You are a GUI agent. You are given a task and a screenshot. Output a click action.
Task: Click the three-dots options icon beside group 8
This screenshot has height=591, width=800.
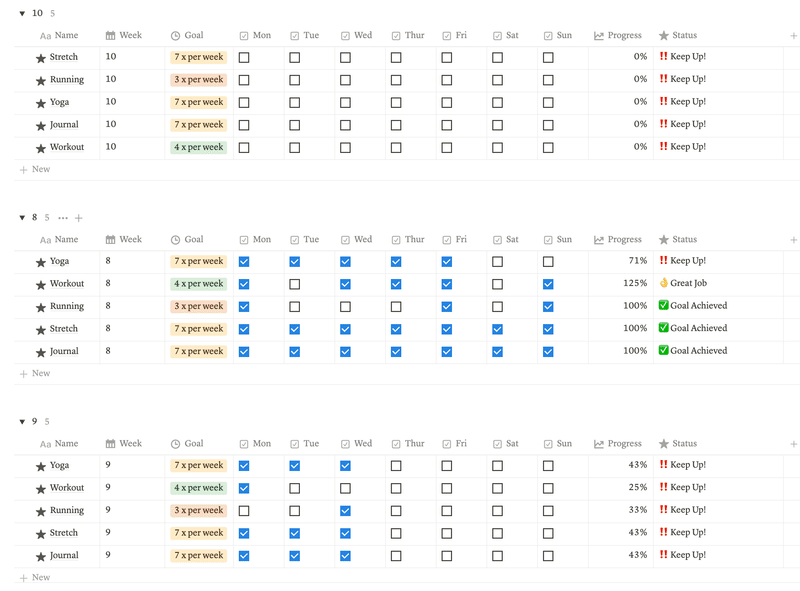click(x=63, y=217)
